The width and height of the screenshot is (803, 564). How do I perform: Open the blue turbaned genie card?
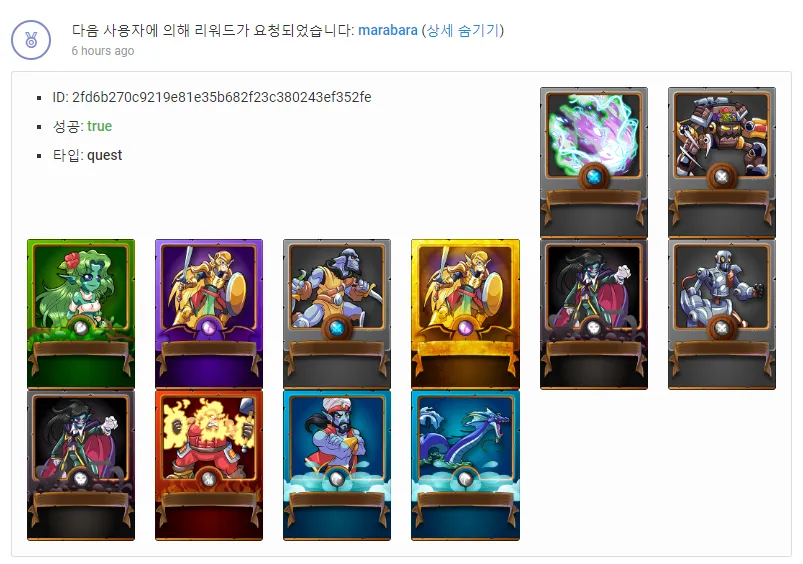pyautogui.click(x=337, y=465)
